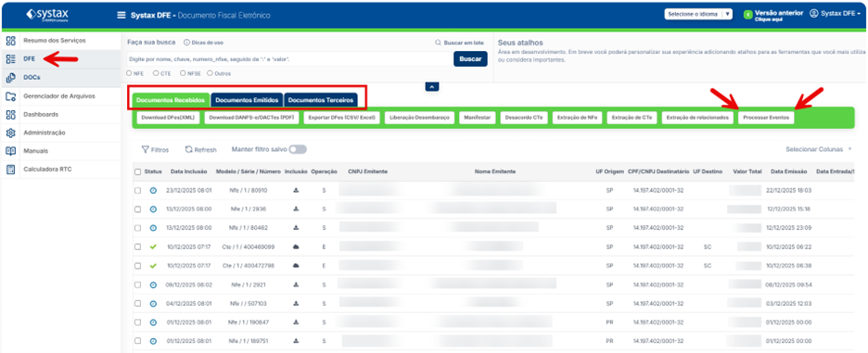Click status clock icon for Nfe 80462
868x353 pixels.
coord(153,228)
